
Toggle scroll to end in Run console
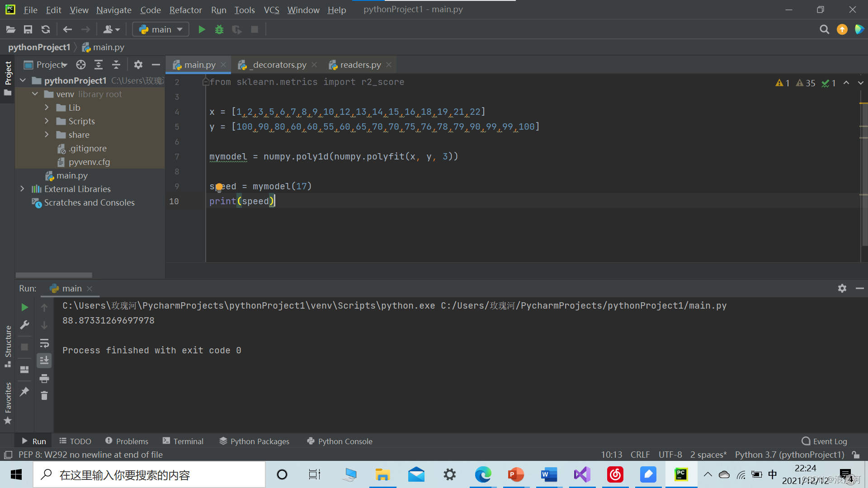[44, 360]
